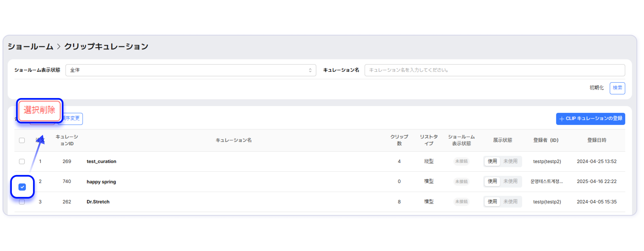Open the ショールーム表示状態 dropdown showing 全体
The height and width of the screenshot is (251, 644).
190,70
